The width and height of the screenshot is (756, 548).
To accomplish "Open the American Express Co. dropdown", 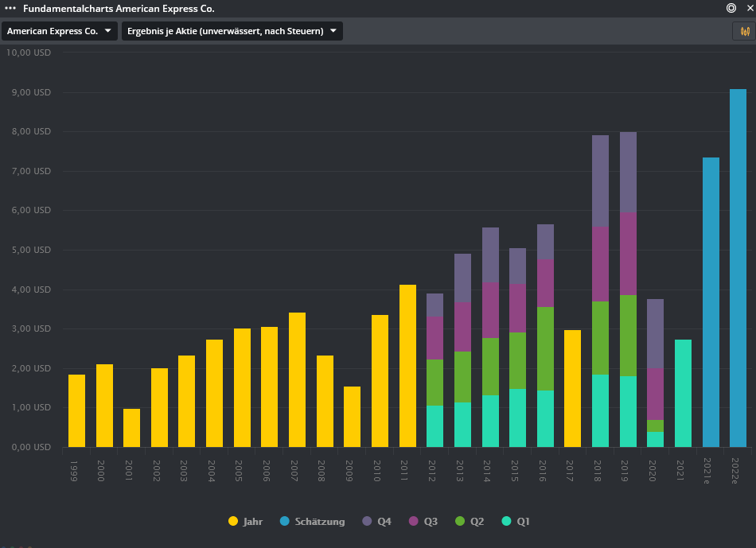I will [60, 31].
